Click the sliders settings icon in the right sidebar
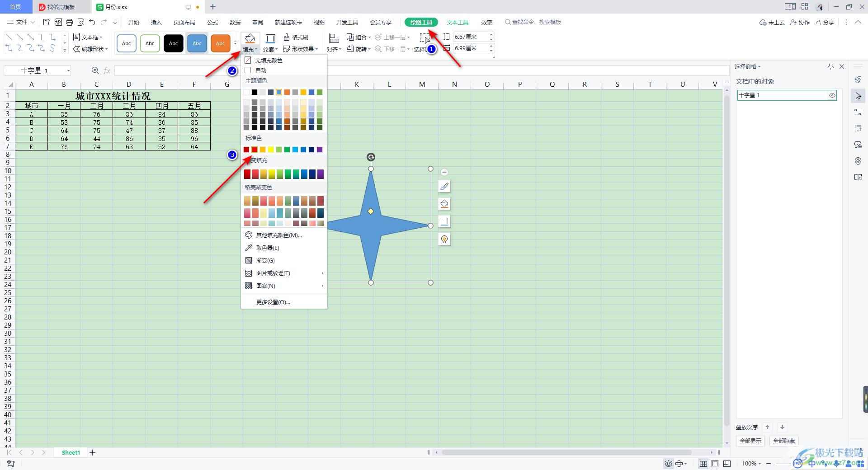This screenshot has width=868, height=470. coord(858,112)
